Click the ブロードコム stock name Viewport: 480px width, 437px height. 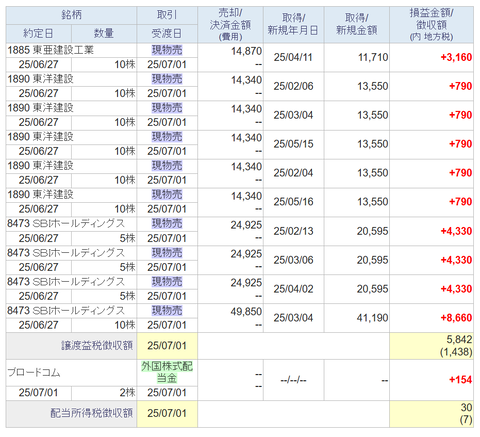click(x=34, y=372)
